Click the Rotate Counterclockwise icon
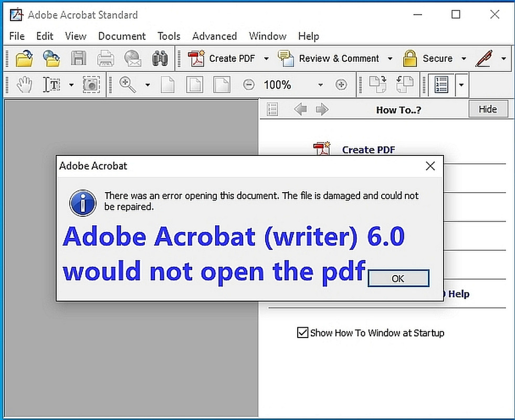Image resolution: width=515 pixels, height=420 pixels. pyautogui.click(x=405, y=85)
